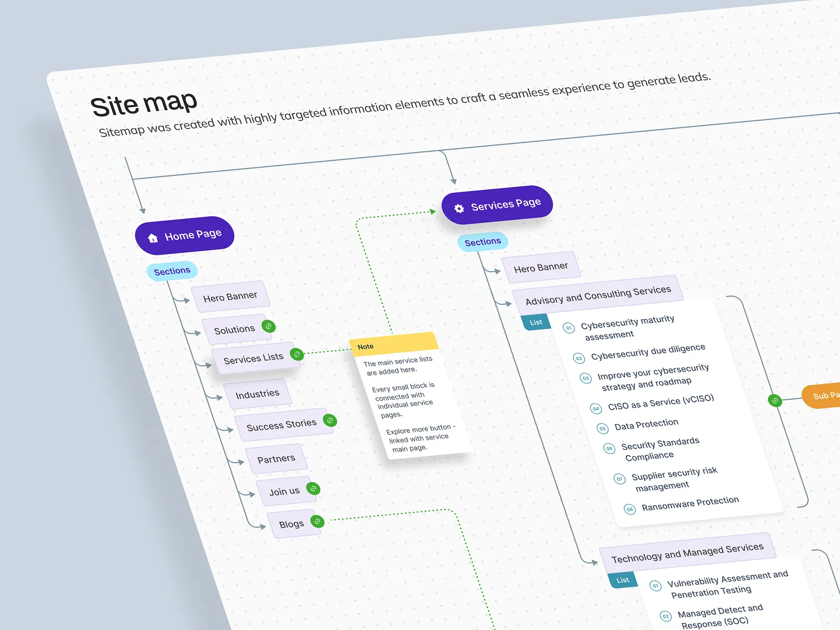
Task: Click 'Vulnerability Assessment and Penetration Testing' text
Action: pyautogui.click(x=728, y=585)
